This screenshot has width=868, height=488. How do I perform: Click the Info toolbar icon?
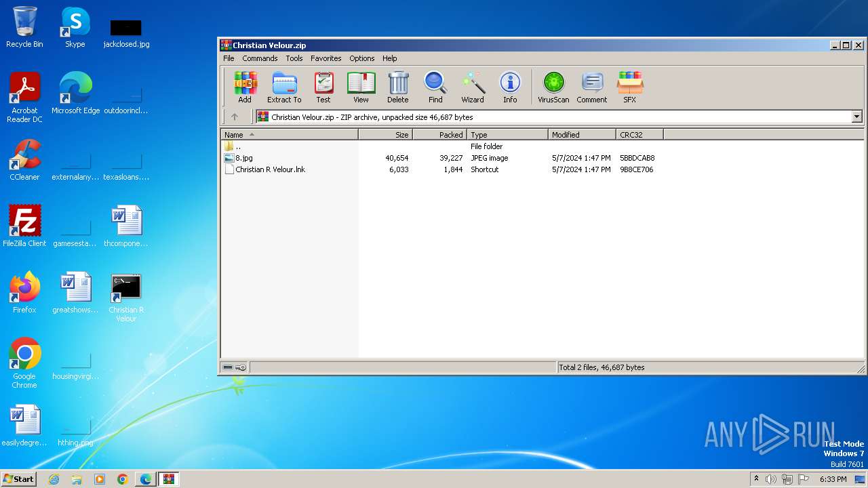pos(510,87)
